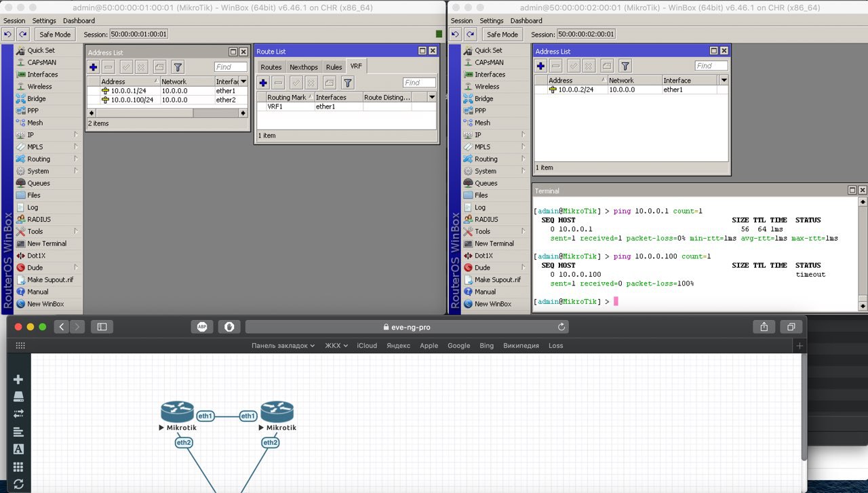Open Settings menu in left WinBox
Screen dimensions: 868x493
click(x=45, y=20)
